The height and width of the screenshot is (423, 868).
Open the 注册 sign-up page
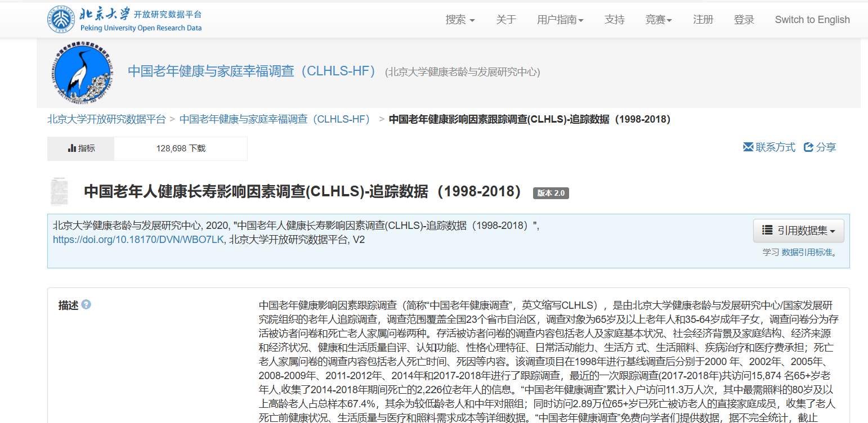tap(703, 20)
